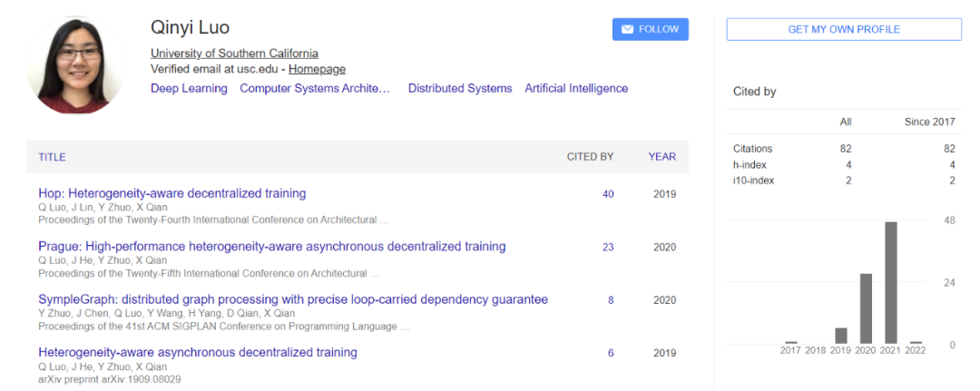This screenshot has height=391, width=980.
Task: Open Hop: Heterogeneity-aware decentralized training paper
Action: [172, 193]
